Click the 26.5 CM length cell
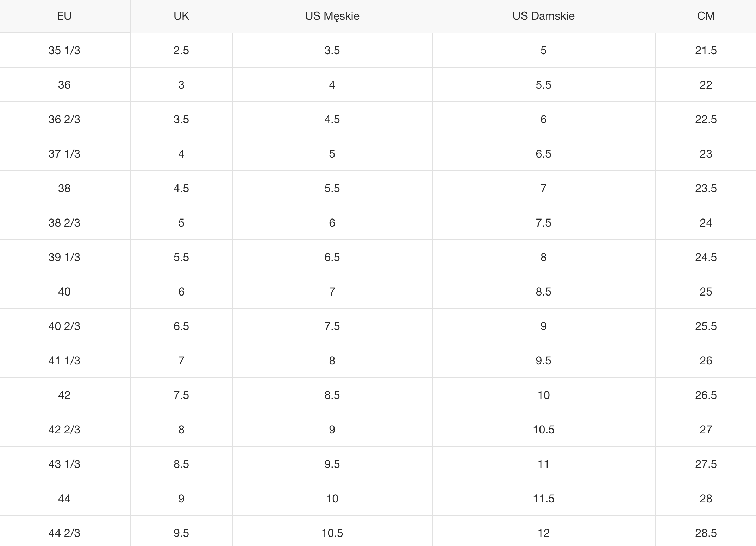Viewport: 756px width, 546px height. click(x=706, y=395)
